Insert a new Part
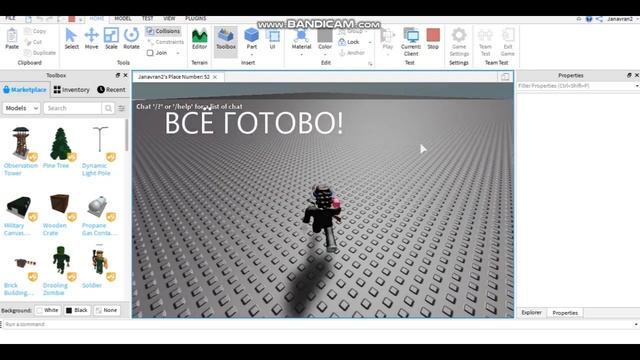640x360 pixels. tap(251, 36)
